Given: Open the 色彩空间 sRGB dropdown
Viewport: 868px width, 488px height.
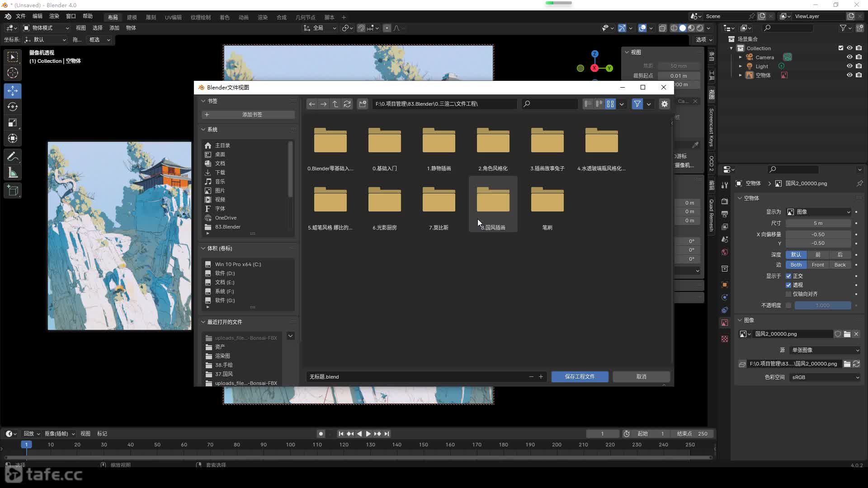Looking at the screenshot, I should point(825,377).
